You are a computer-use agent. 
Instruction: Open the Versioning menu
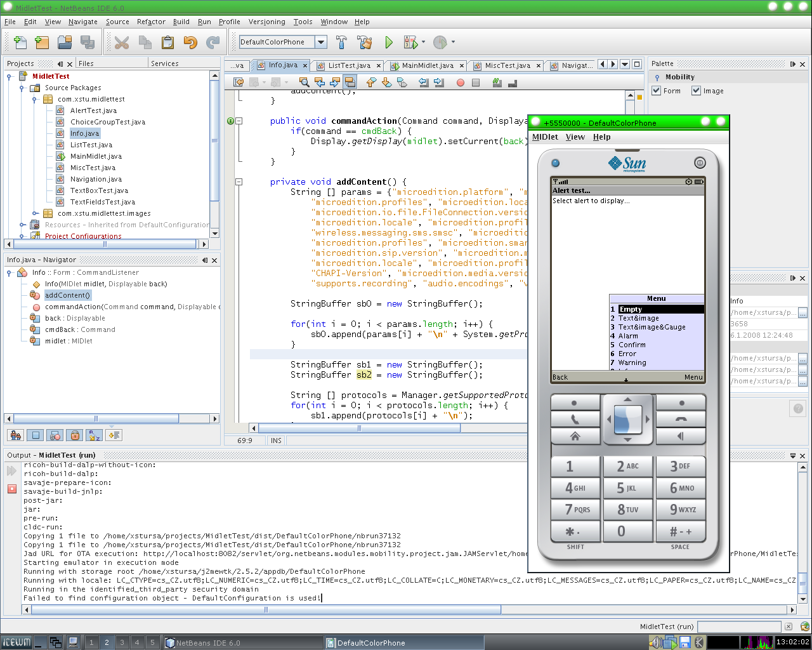266,22
